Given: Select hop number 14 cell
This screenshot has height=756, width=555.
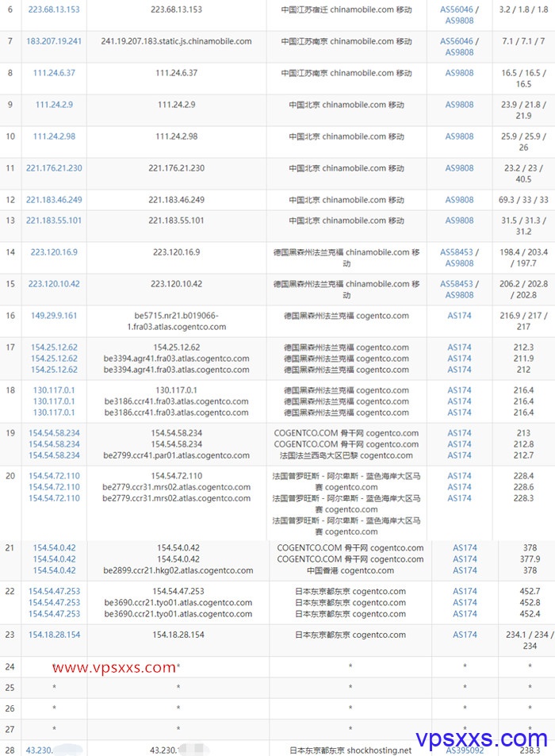Looking at the screenshot, I should click(x=10, y=258).
